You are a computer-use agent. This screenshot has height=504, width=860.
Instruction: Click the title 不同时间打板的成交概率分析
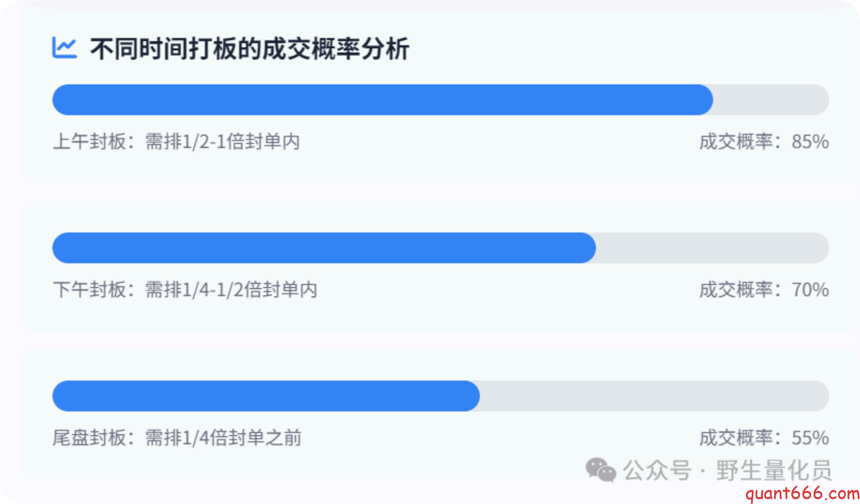coord(250,49)
